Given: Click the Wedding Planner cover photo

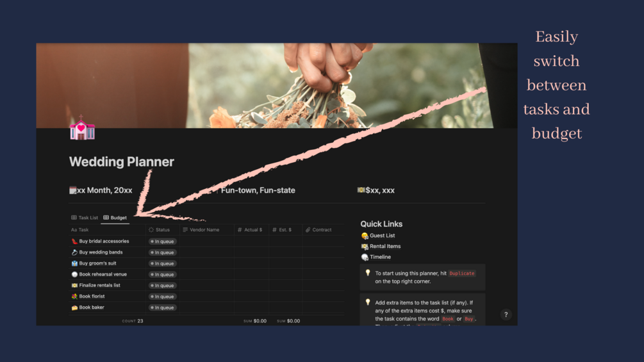Looking at the screenshot, I should click(277, 85).
